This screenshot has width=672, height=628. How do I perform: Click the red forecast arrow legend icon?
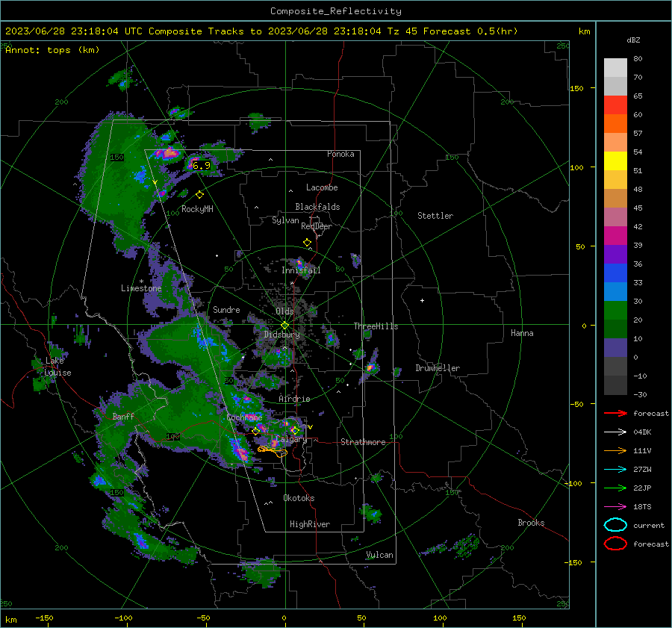pos(615,413)
